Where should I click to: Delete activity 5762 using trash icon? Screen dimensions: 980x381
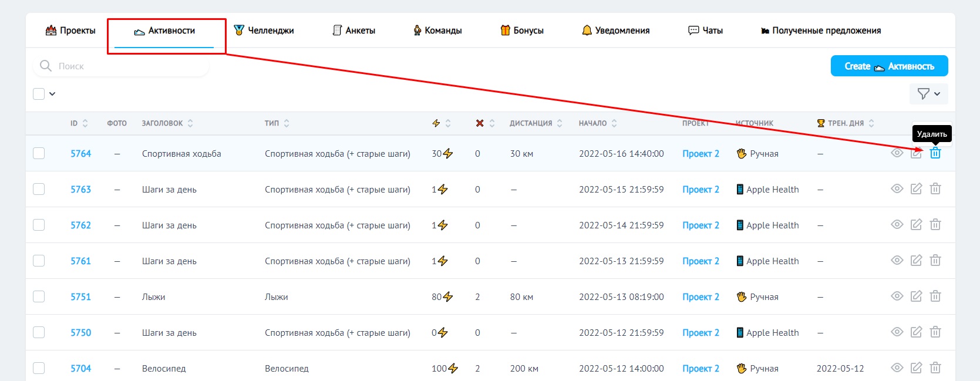pos(935,225)
